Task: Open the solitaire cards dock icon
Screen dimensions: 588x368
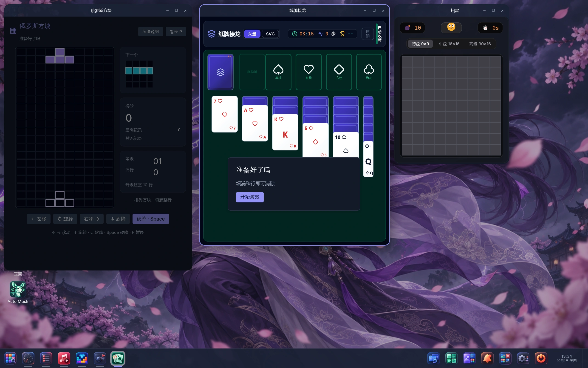Action: click(118, 358)
